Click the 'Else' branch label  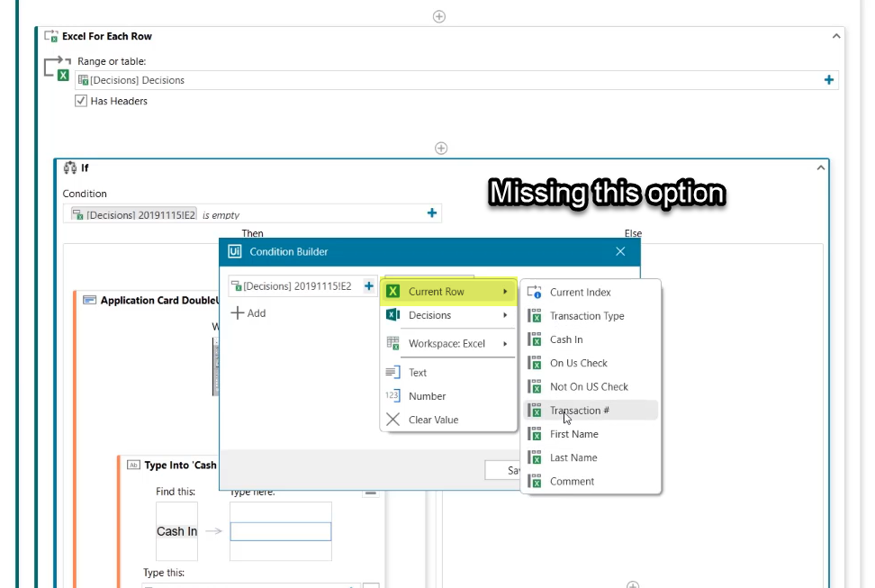[633, 233]
